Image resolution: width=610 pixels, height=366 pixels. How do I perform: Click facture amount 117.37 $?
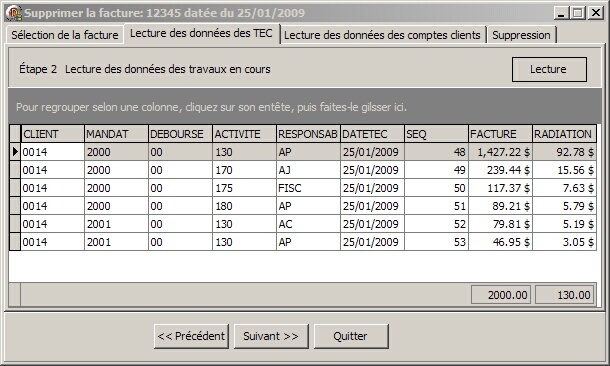click(500, 188)
